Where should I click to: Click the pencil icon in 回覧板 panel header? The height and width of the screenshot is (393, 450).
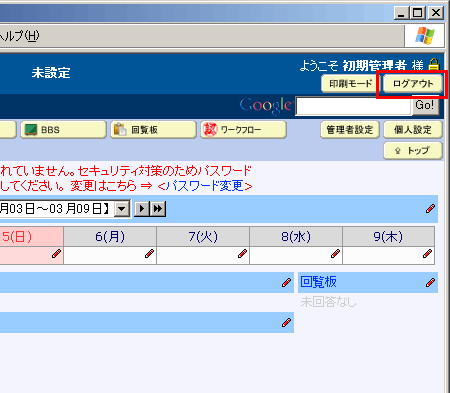430,282
